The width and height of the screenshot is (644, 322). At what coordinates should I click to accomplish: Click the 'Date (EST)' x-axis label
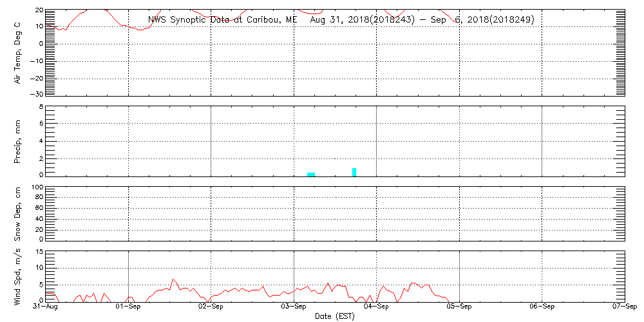click(334, 316)
